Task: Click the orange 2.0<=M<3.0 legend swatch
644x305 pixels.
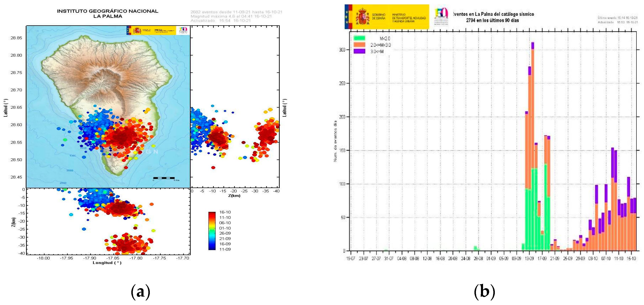Action: tap(359, 45)
